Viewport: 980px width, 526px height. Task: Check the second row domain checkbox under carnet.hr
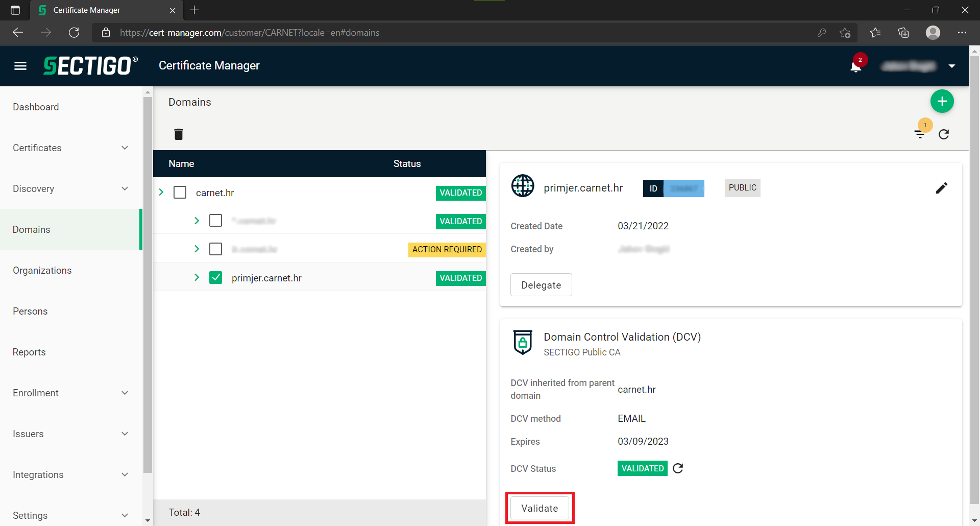tap(215, 221)
